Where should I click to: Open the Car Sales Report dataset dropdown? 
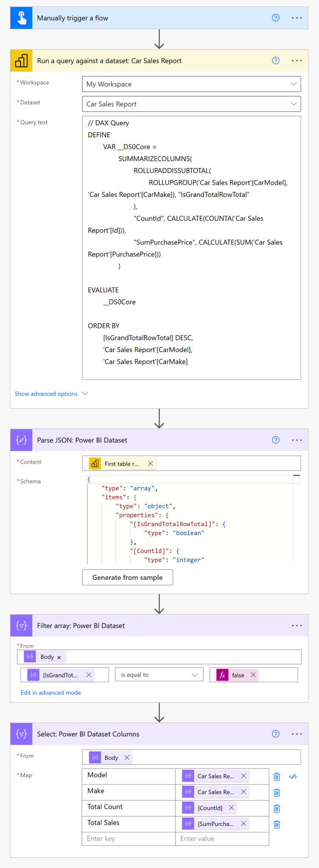[x=294, y=104]
